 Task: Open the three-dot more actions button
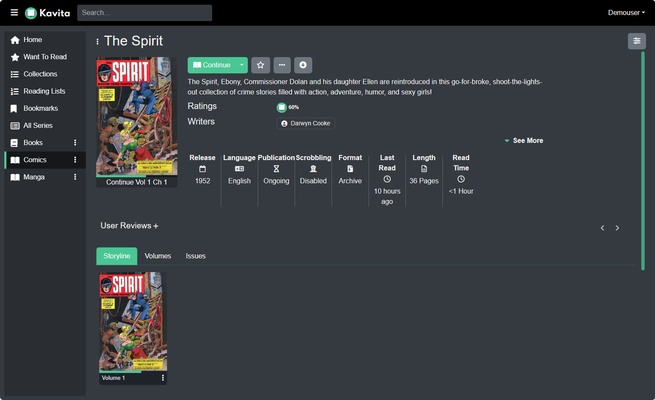click(281, 65)
